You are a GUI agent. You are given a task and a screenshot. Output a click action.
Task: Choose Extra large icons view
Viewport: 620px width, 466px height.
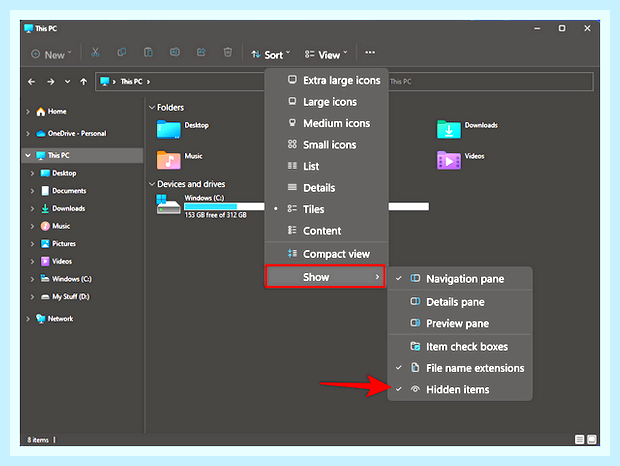tap(326, 80)
